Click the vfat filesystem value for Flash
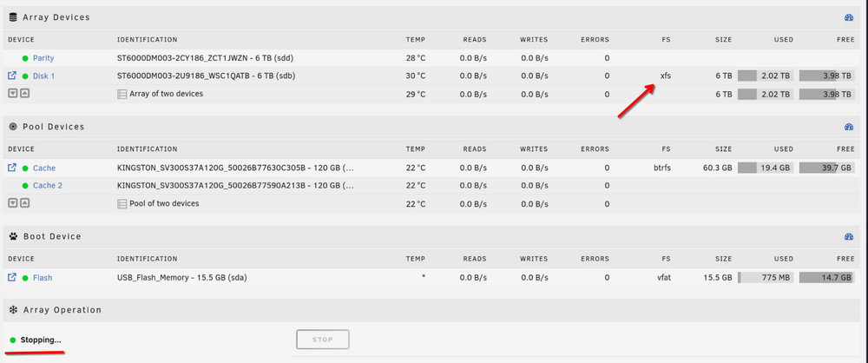This screenshot has width=868, height=363. pos(663,278)
